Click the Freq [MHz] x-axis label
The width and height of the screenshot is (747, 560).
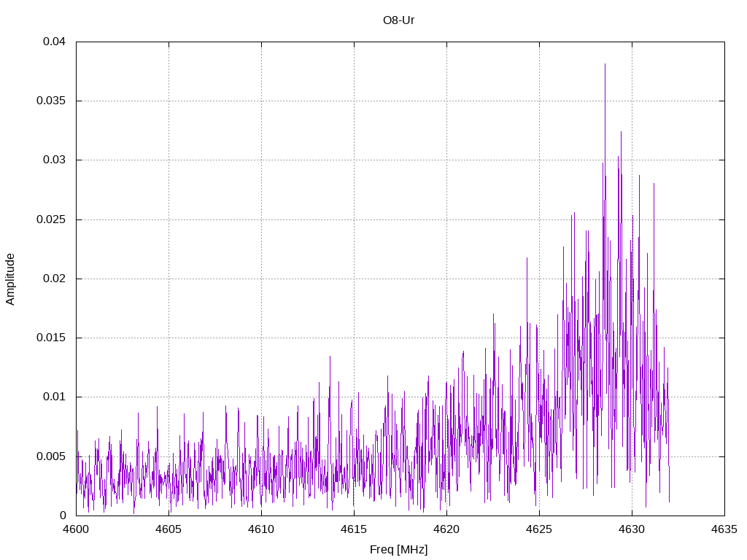tap(399, 550)
